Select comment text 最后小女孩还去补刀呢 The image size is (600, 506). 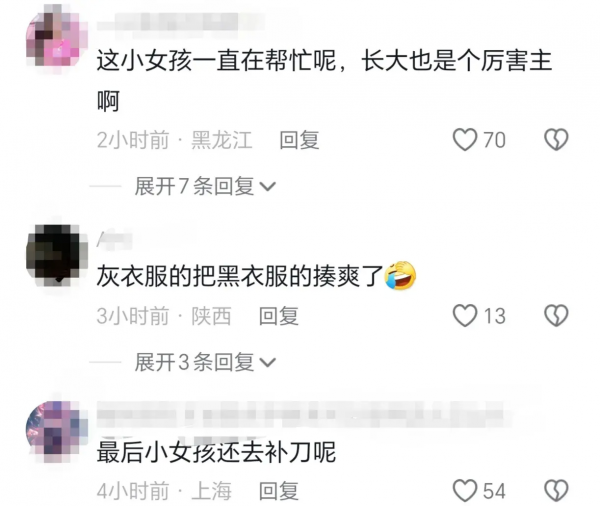click(x=217, y=452)
